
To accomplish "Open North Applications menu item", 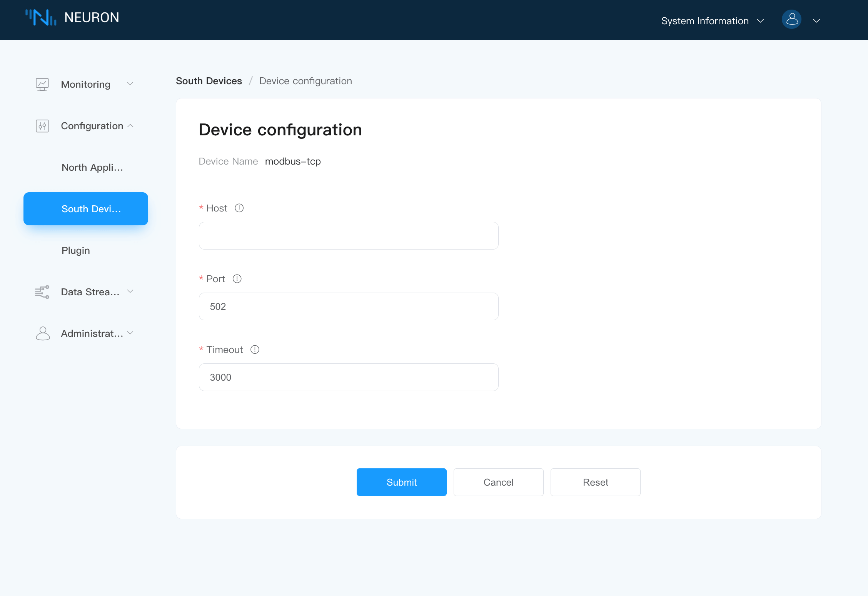I will (92, 167).
